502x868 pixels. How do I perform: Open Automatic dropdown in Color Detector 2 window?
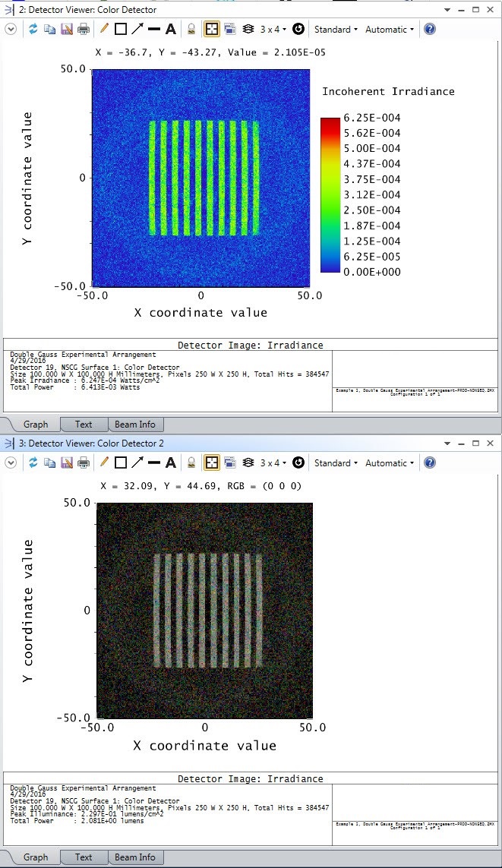pos(390,462)
